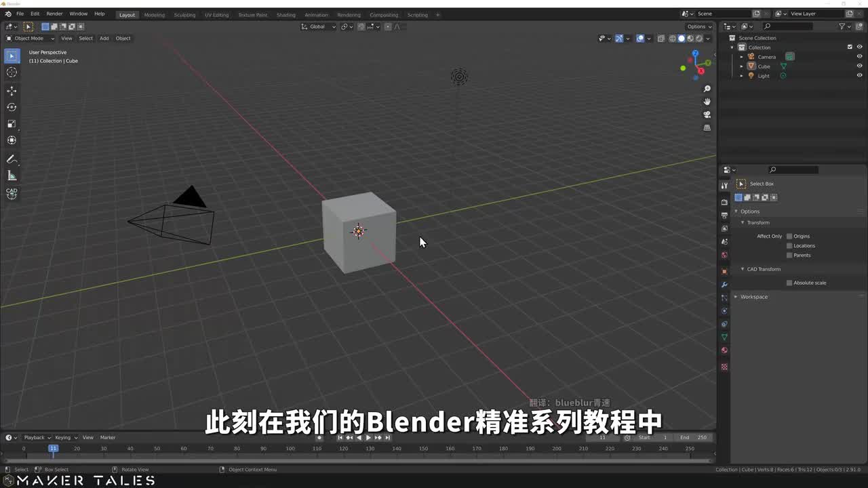
Task: Enable Affect Only Origins checkbox
Action: click(789, 236)
